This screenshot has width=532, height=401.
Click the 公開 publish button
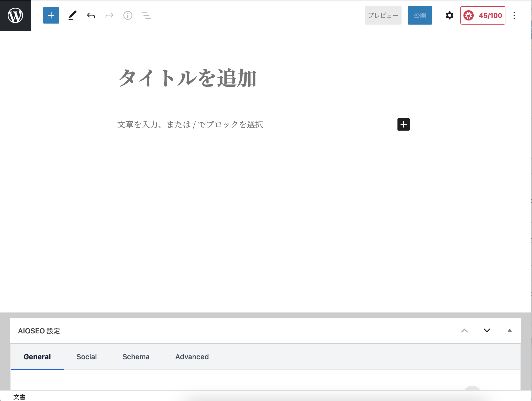click(x=420, y=15)
